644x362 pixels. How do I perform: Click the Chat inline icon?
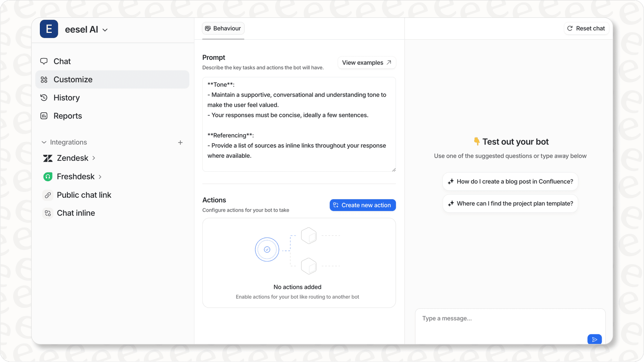pos(48,213)
